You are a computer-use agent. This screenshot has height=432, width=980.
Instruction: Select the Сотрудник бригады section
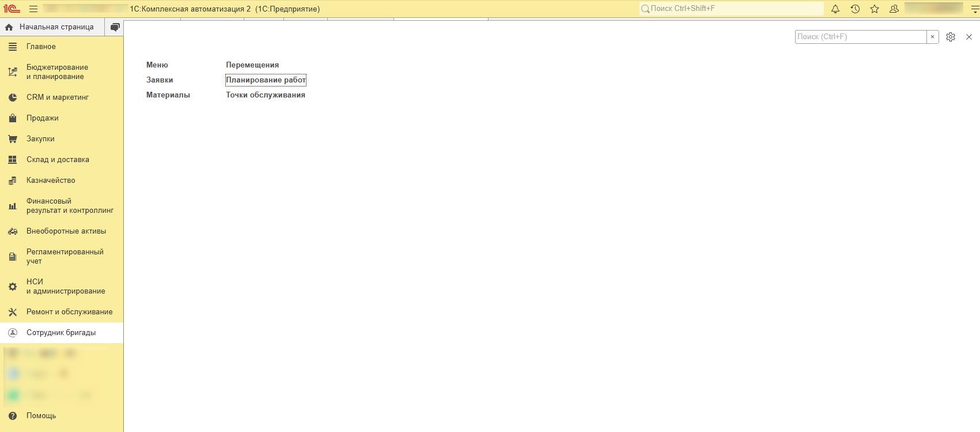[62, 333]
